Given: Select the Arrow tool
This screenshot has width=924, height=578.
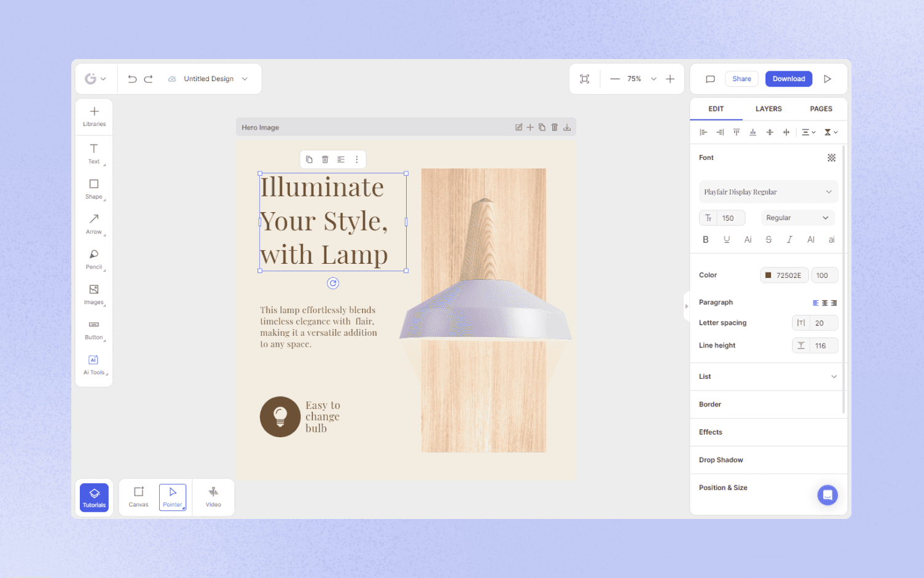Looking at the screenshot, I should click(x=94, y=224).
